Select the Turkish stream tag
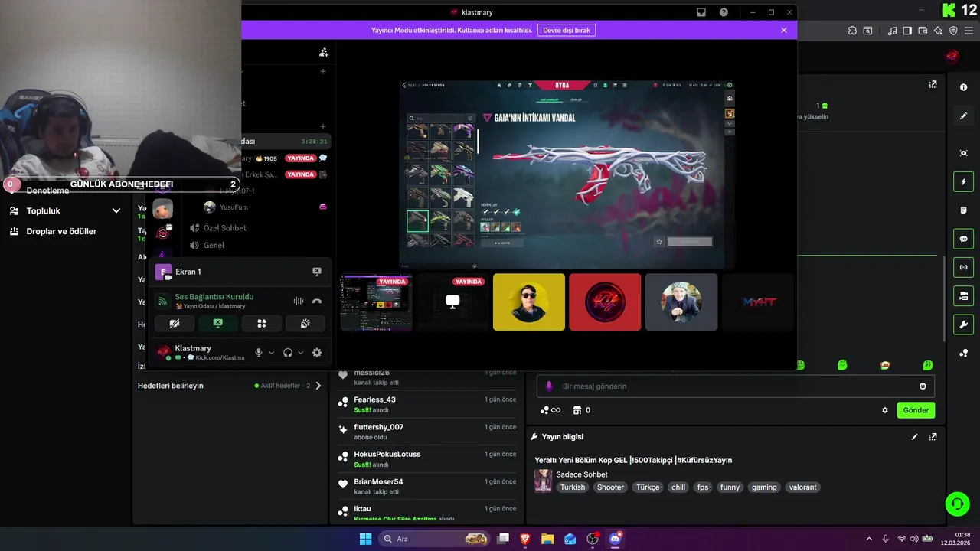This screenshot has height=551, width=980. coord(572,487)
